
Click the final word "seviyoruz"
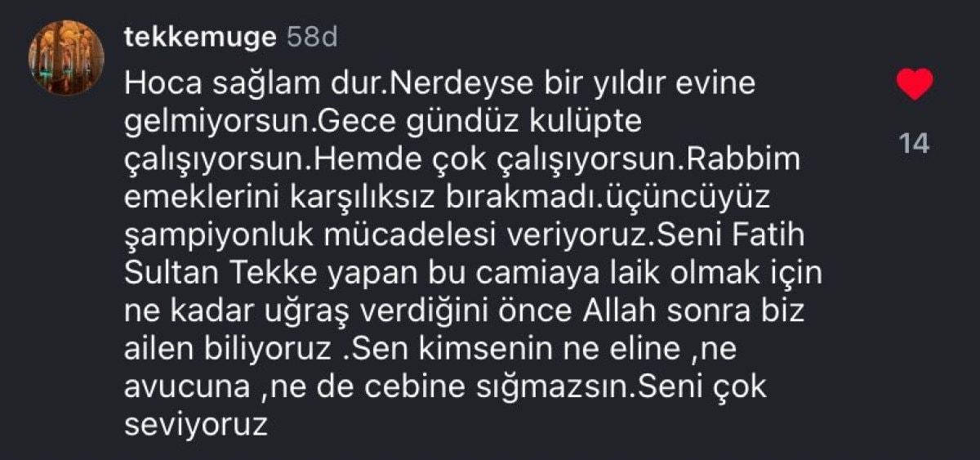[x=196, y=423]
